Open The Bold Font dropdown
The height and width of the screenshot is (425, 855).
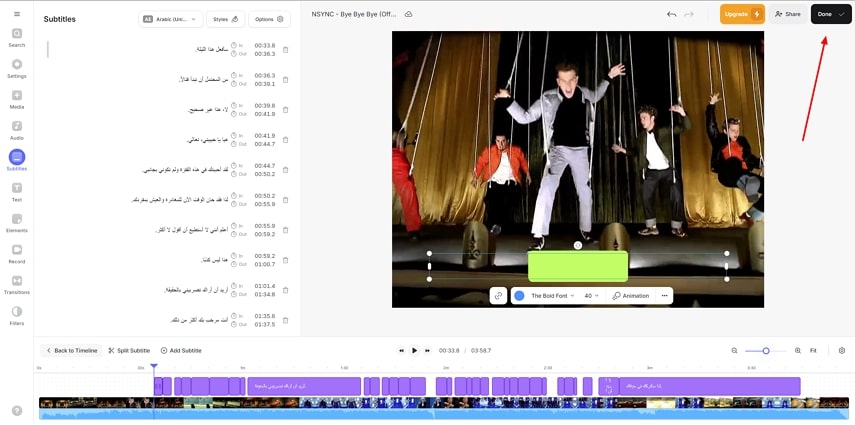(x=551, y=296)
